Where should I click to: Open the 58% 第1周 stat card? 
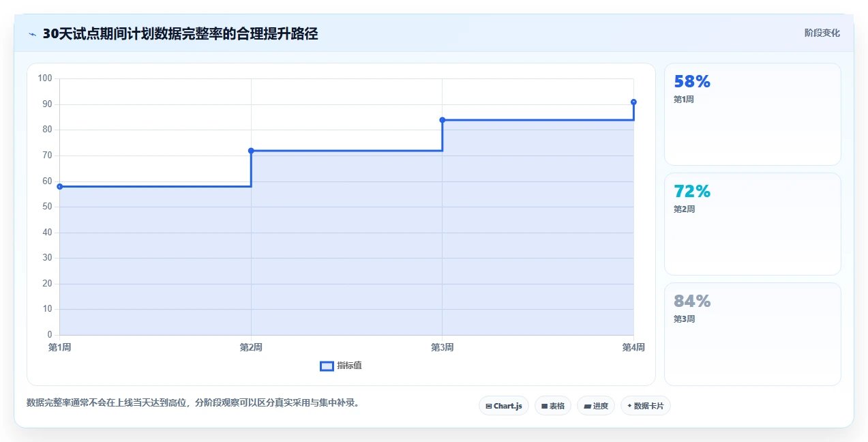(752, 115)
